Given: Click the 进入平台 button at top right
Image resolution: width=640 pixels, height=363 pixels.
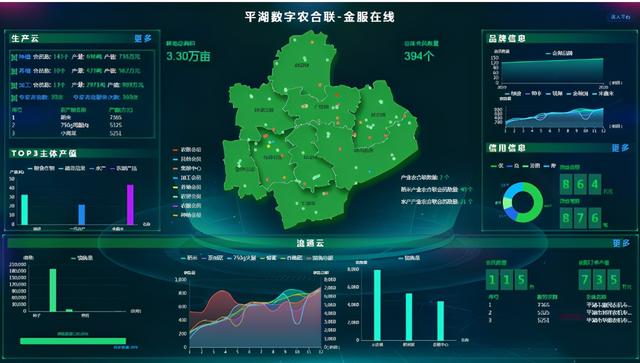Looking at the screenshot, I should 620,17.
